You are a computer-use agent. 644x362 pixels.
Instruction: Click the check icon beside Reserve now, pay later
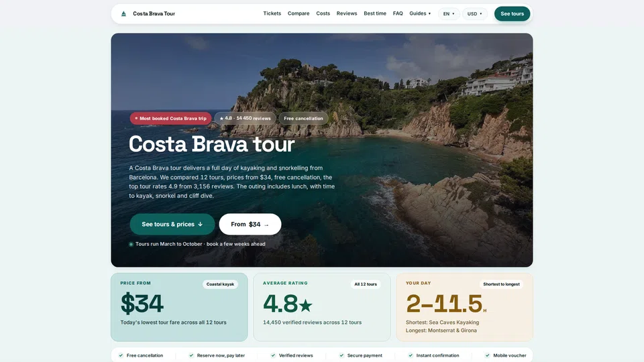point(191,355)
